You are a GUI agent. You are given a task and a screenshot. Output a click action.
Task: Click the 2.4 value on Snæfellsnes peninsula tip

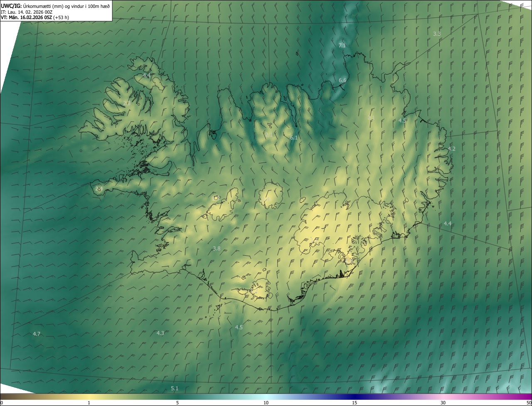point(99,188)
